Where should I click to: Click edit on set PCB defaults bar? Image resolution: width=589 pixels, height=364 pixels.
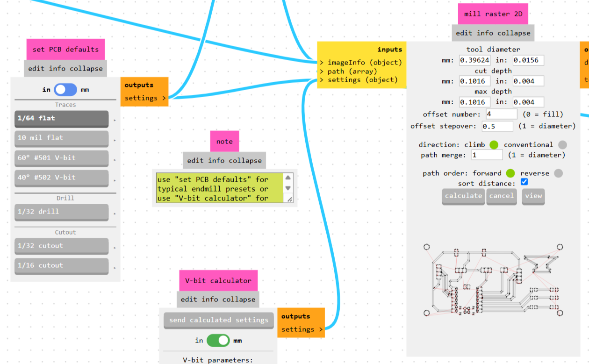[x=36, y=69]
